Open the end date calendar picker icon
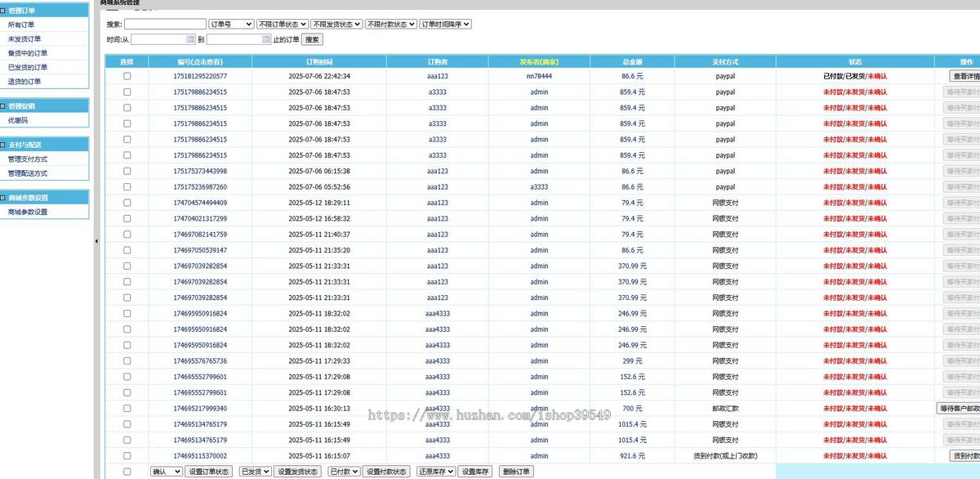 pos(265,39)
